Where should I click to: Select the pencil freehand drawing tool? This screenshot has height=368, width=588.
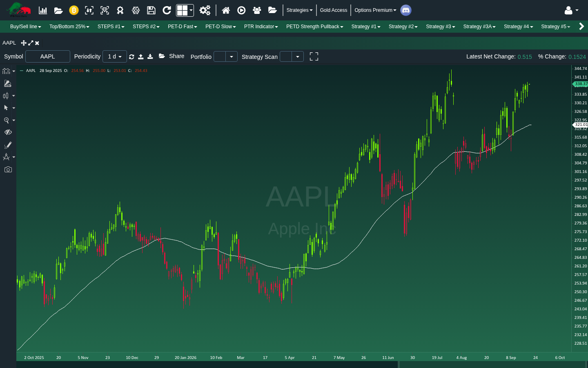8,145
